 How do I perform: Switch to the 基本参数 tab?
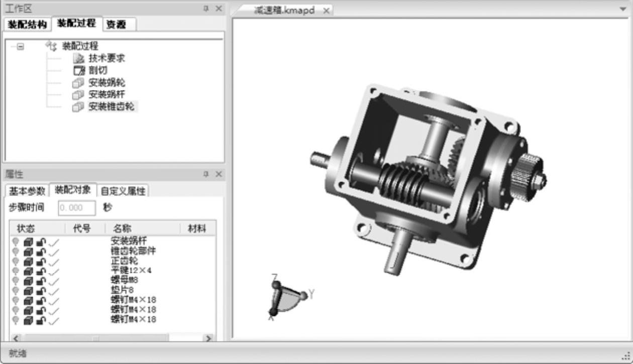tap(27, 191)
